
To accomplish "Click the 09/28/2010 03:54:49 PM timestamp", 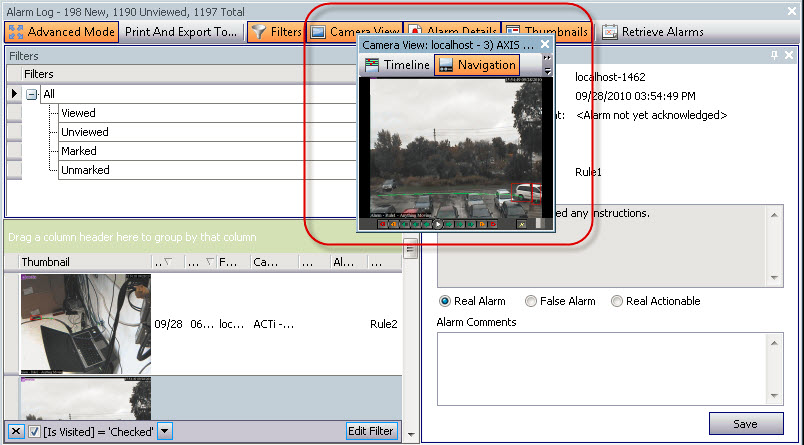I will click(x=635, y=96).
